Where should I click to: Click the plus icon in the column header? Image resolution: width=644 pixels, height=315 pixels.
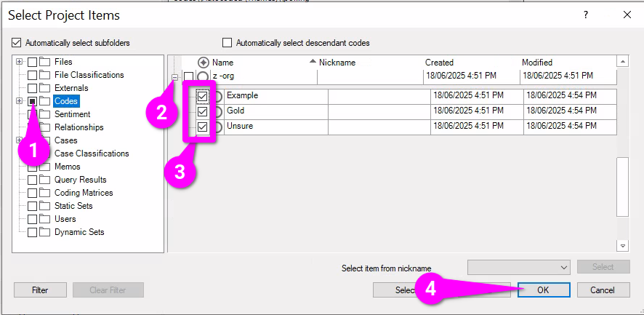pos(204,63)
